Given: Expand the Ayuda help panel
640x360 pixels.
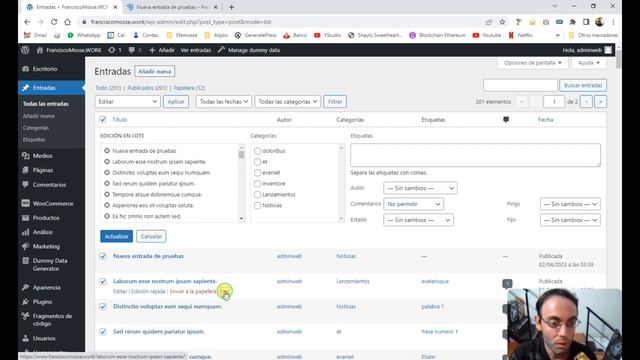Looking at the screenshot, I should click(589, 63).
